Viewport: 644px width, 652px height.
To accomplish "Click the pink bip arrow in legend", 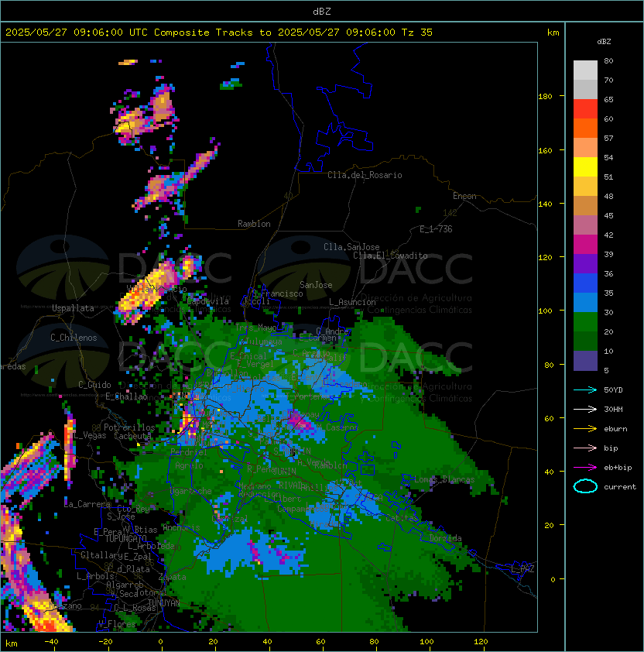I will click(585, 448).
